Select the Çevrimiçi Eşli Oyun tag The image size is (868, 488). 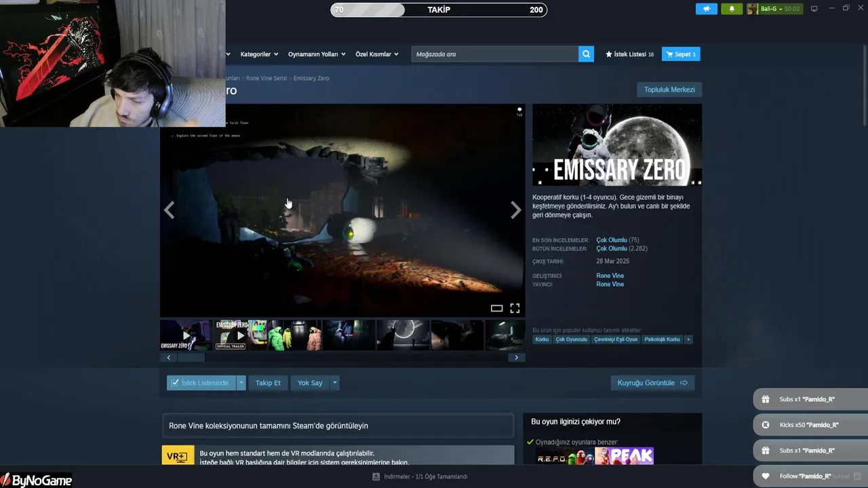tap(616, 340)
